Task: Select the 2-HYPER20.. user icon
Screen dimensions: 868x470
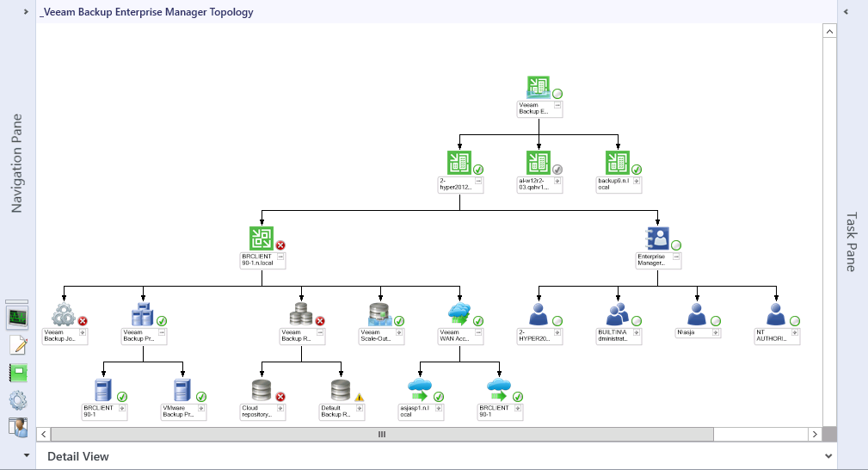Action: [539, 315]
